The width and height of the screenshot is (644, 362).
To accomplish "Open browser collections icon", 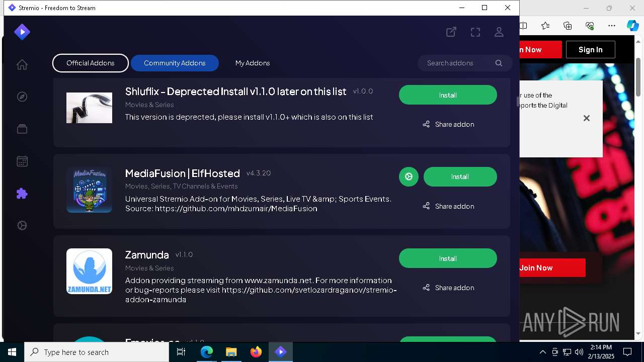I will (x=568, y=26).
